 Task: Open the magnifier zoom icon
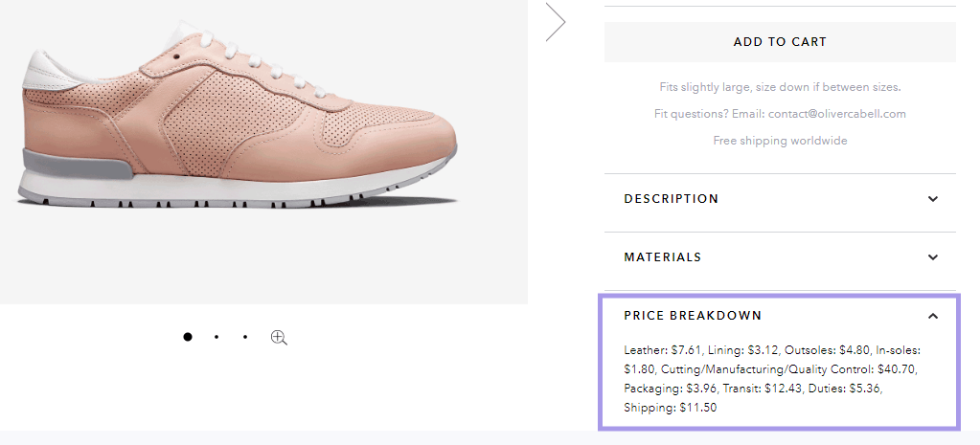[279, 338]
